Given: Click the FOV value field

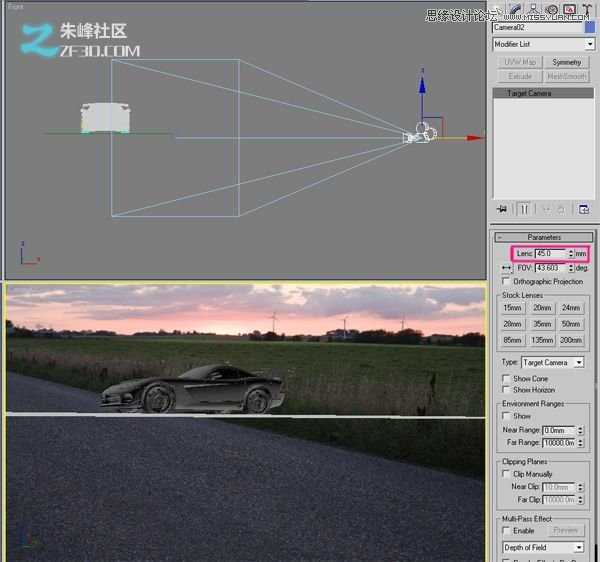Looking at the screenshot, I should tap(551, 268).
